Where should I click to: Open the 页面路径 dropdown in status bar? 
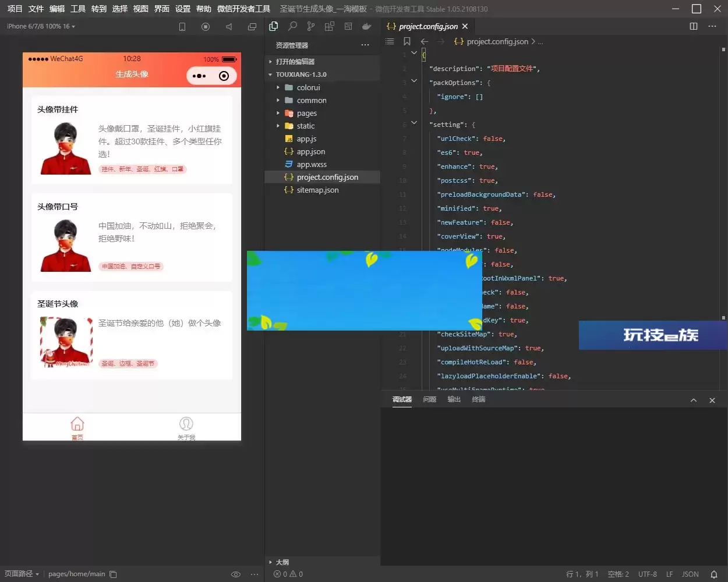22,574
